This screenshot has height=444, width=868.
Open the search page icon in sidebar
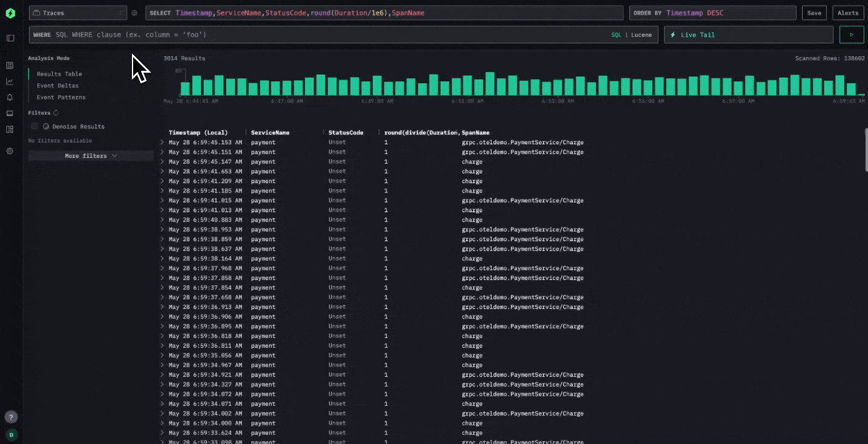[x=10, y=65]
